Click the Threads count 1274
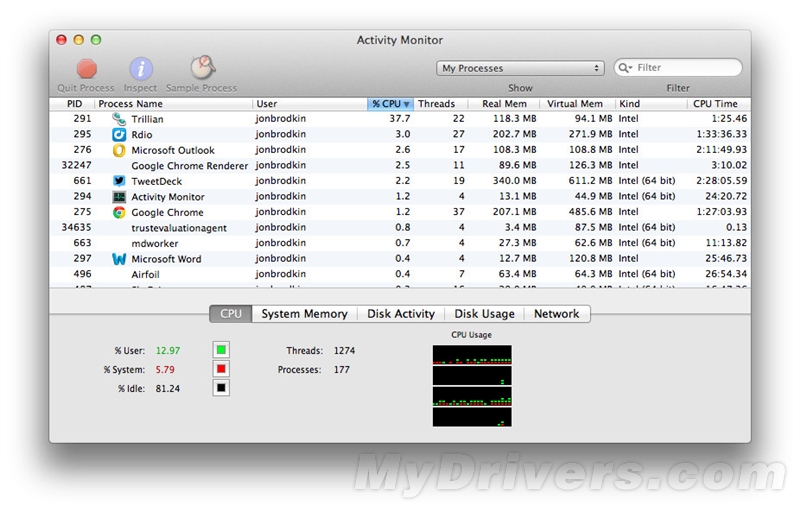The image size is (800, 511). point(344,350)
